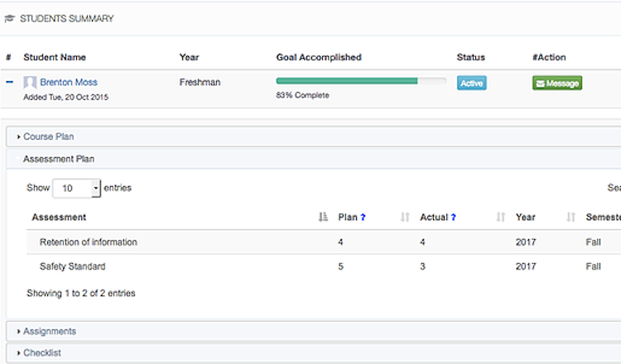Click the 83% goal progress bar
Image resolution: width=621 pixels, height=364 pixels.
click(361, 81)
